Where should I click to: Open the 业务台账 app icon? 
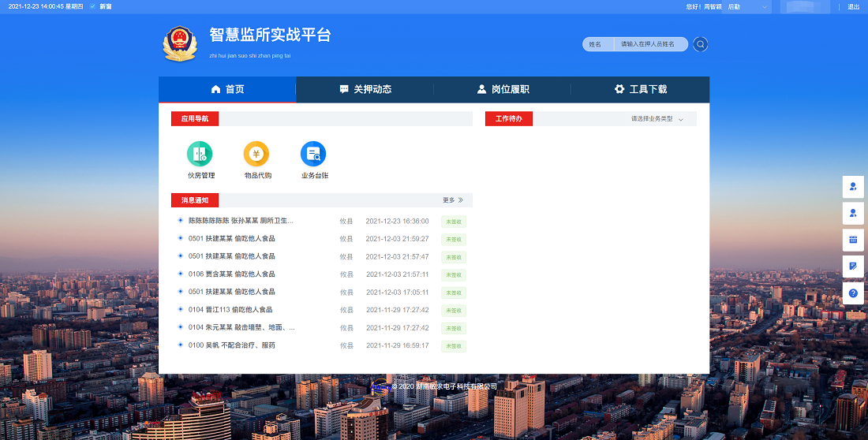[313, 154]
